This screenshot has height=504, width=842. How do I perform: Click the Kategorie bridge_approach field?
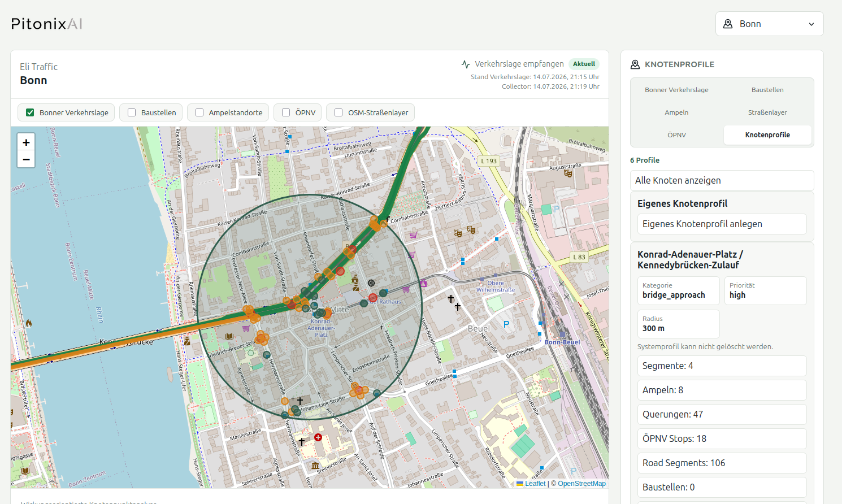[x=679, y=291]
